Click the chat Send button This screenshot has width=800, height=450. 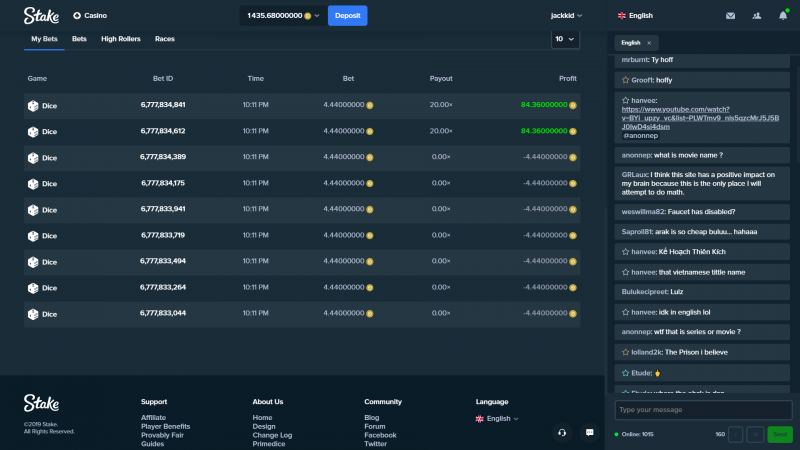[x=780, y=434]
